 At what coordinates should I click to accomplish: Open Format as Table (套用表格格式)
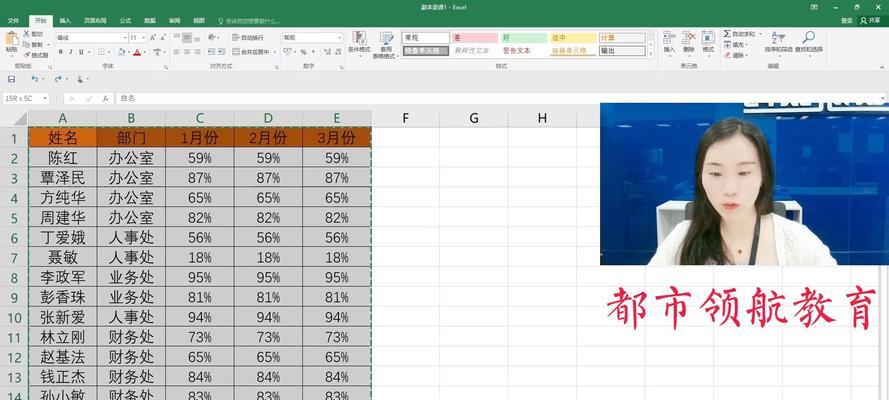point(387,45)
